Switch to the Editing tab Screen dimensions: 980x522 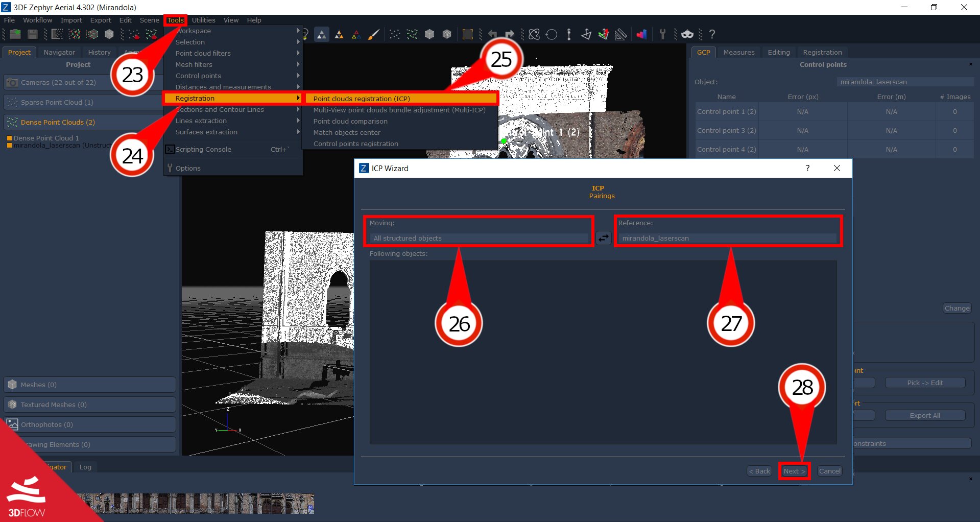point(778,52)
